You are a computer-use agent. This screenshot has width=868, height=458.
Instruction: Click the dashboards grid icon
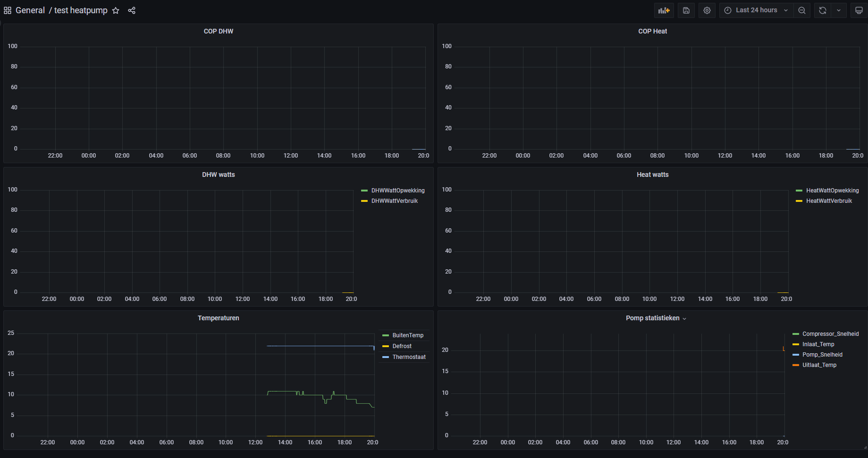(7, 10)
